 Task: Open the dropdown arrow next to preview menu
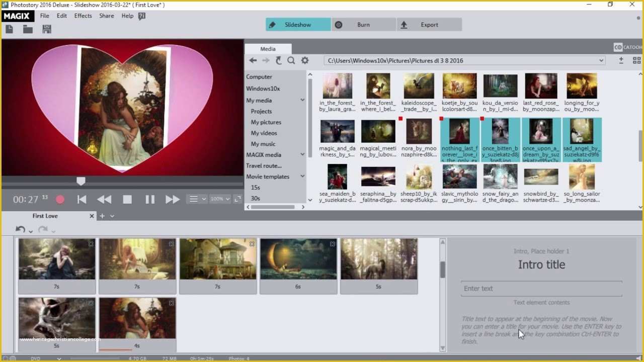click(x=203, y=199)
